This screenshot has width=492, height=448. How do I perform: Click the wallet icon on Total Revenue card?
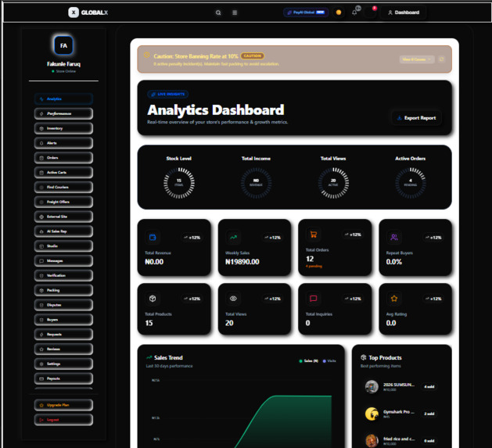pyautogui.click(x=153, y=238)
